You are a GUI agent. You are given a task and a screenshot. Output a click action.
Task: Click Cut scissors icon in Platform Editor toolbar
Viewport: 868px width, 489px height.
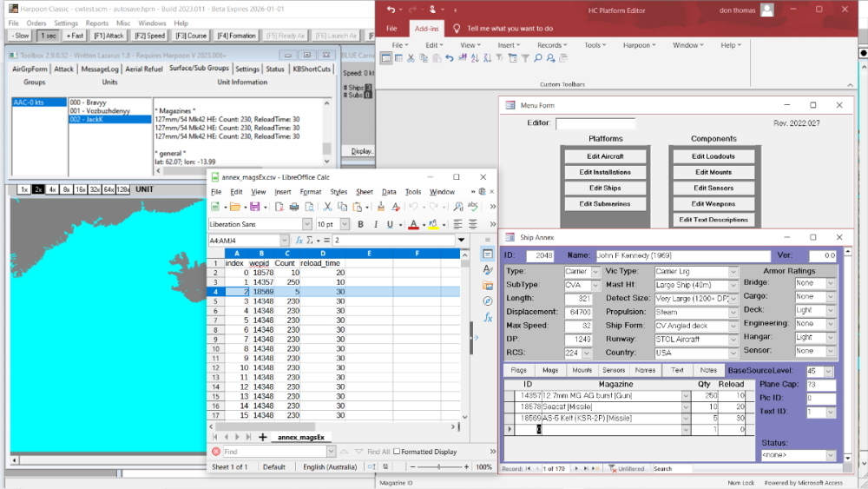point(411,58)
